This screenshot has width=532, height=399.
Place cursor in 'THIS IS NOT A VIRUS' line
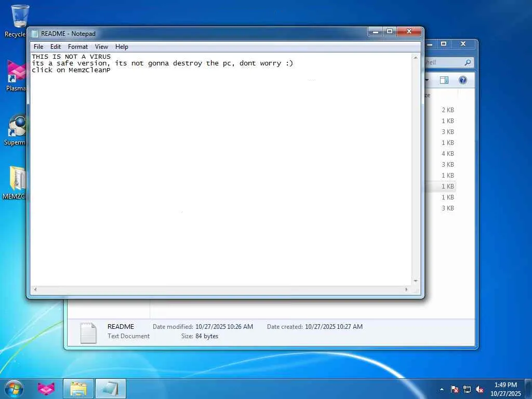(x=71, y=57)
